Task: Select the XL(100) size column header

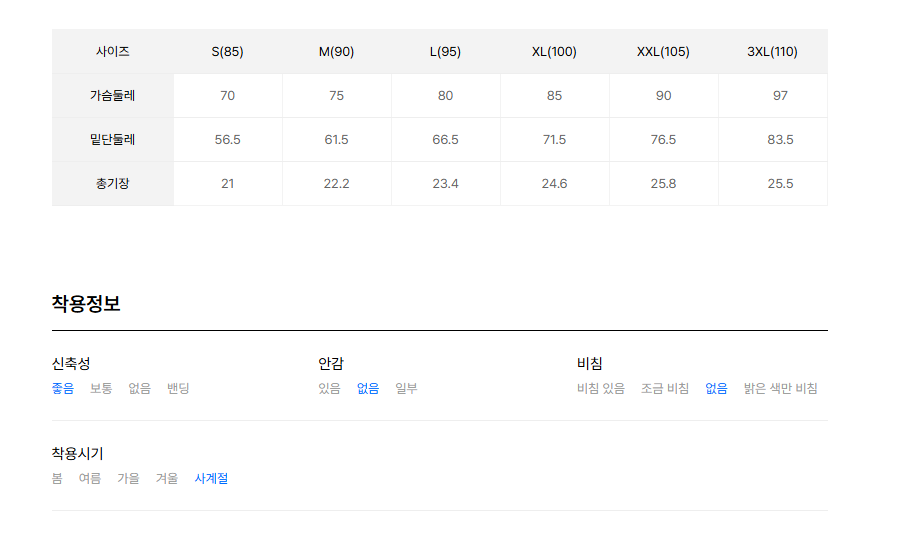Action: point(555,52)
